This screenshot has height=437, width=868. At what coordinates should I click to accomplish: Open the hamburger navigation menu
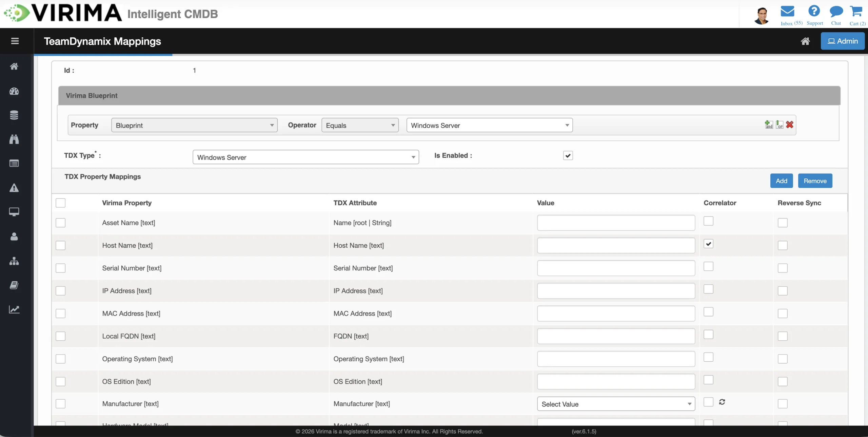coord(15,41)
